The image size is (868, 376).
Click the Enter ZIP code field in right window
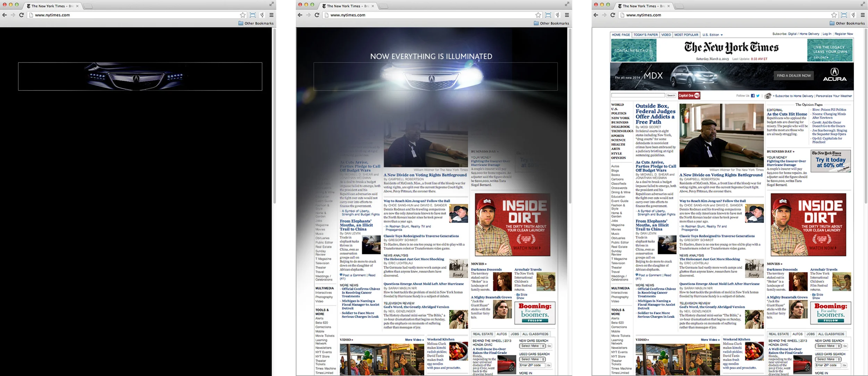tap(828, 365)
